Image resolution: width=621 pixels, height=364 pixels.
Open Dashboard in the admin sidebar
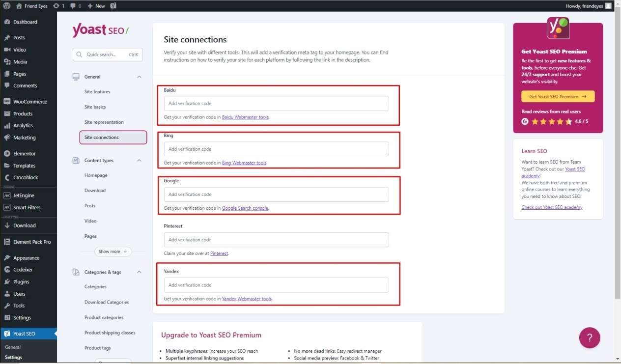pos(25,22)
